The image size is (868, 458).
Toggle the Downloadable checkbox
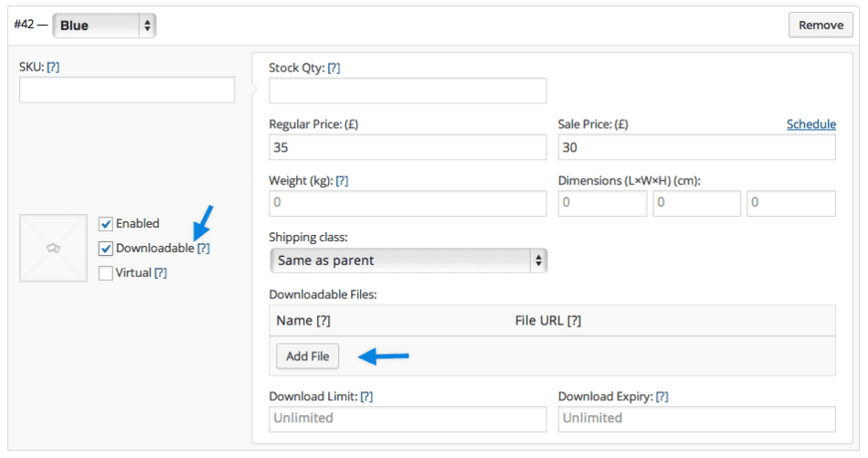tap(106, 249)
